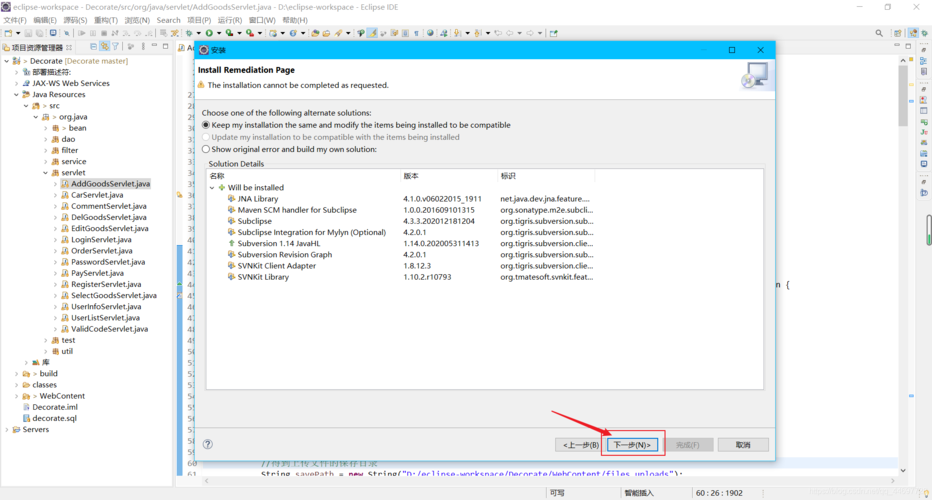Click the New file wizard icon
The height and width of the screenshot is (500, 932).
click(8, 33)
